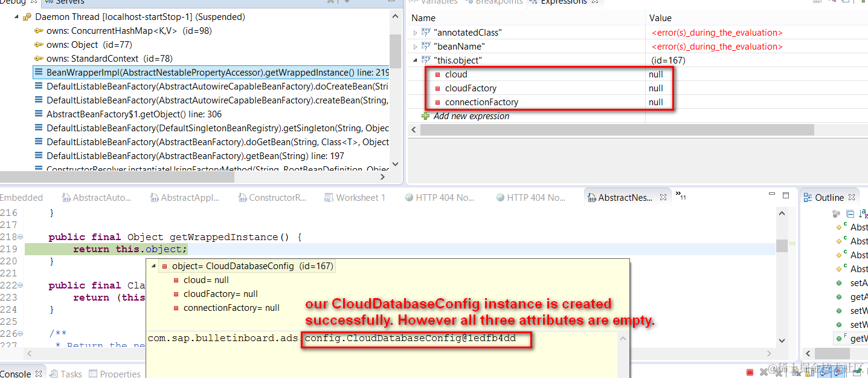Click the editor vertical scroll-down arrow
868x378 pixels.
coord(781,341)
